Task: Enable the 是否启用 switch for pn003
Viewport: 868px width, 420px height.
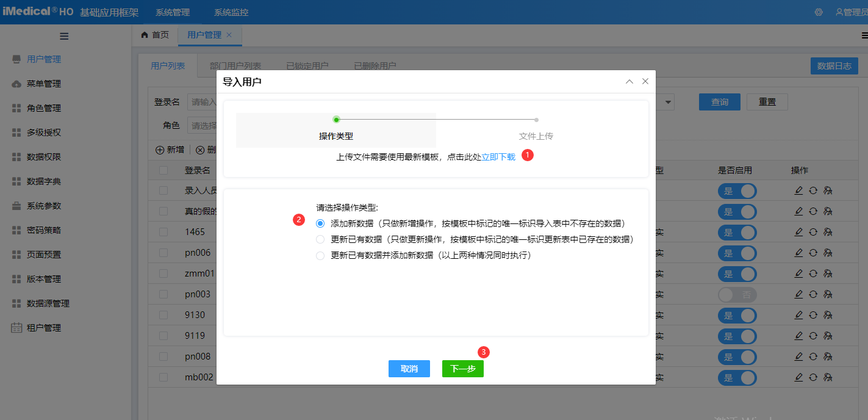Action: 737,295
